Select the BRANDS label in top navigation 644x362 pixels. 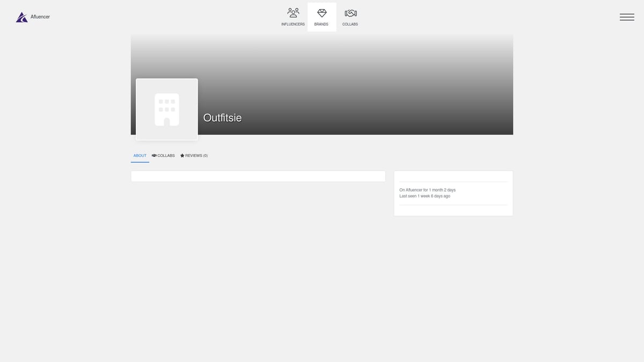pyautogui.click(x=321, y=24)
